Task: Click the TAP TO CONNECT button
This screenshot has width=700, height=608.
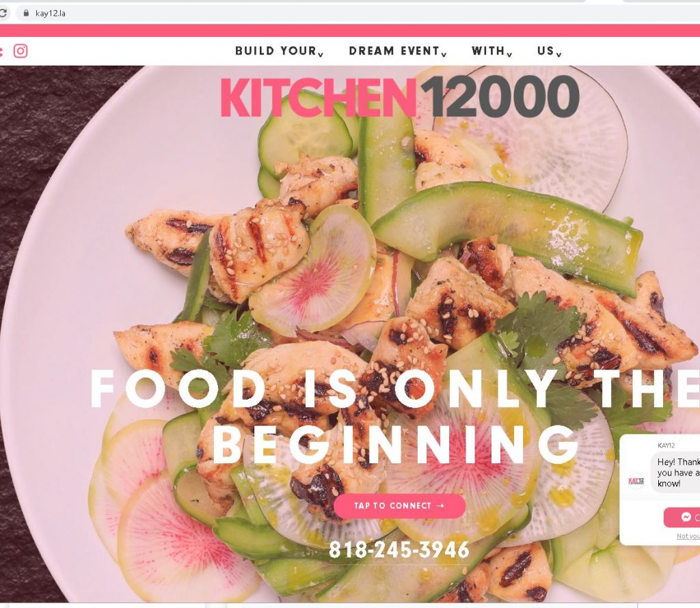Action: click(399, 506)
